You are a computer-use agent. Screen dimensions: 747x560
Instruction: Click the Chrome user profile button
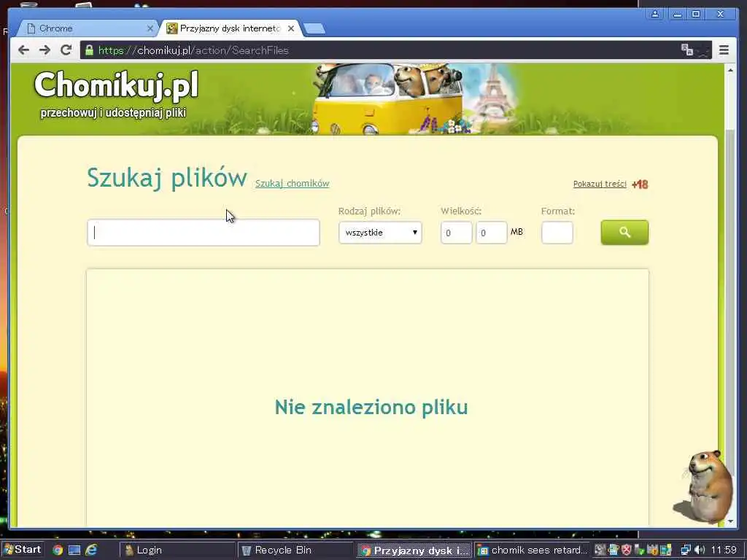pos(655,15)
